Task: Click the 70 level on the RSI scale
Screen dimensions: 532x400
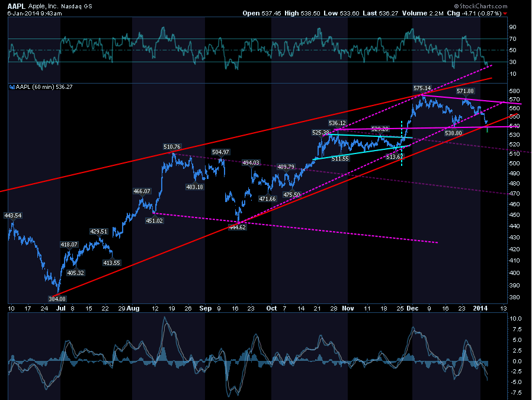Action: pyautogui.click(x=512, y=39)
